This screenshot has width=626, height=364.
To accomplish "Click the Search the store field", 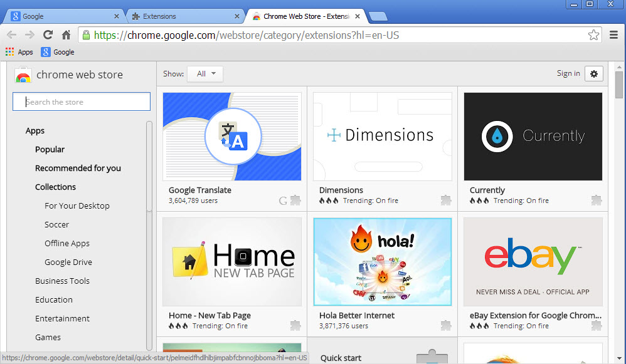I will [x=82, y=101].
